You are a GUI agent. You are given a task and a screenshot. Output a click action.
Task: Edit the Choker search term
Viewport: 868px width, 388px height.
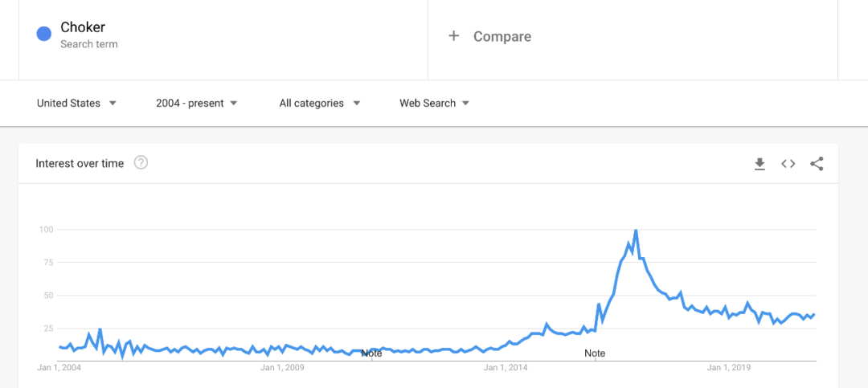point(83,27)
